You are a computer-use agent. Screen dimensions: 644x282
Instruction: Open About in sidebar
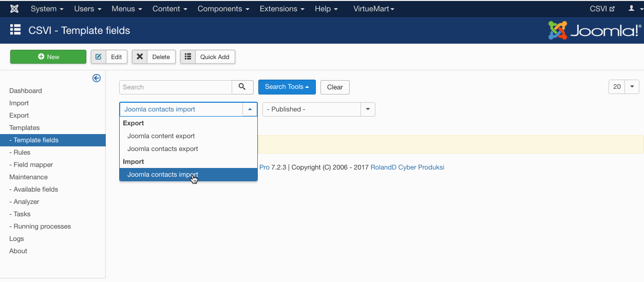(18, 251)
